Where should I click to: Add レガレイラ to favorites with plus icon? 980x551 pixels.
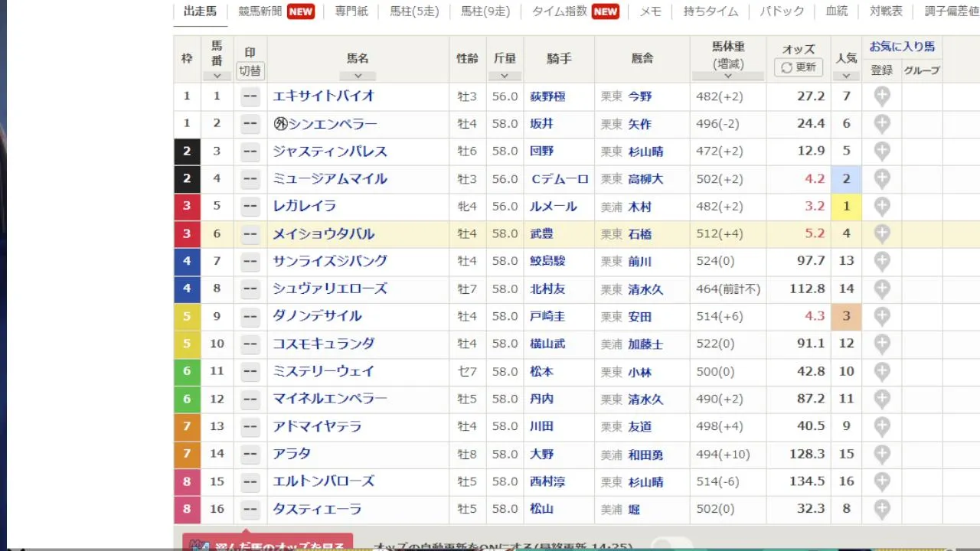tap(882, 207)
